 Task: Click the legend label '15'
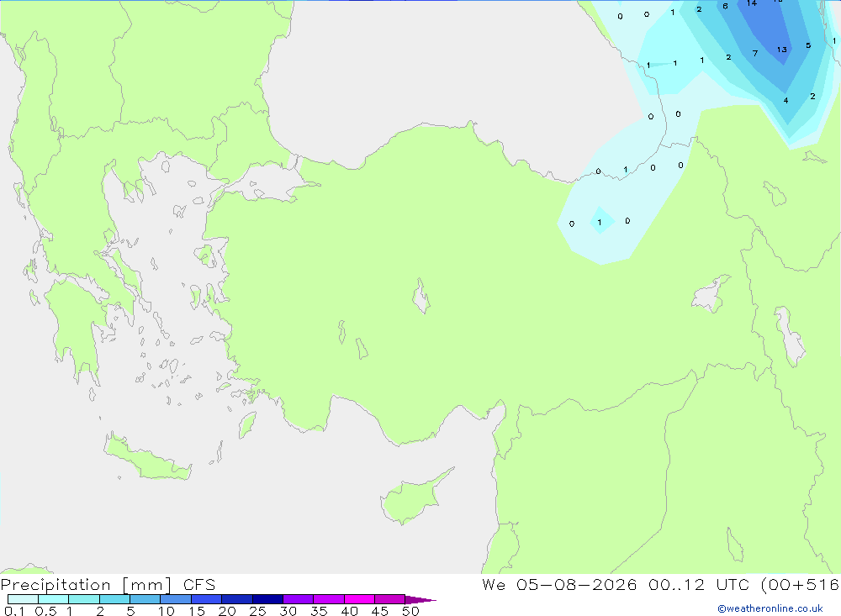[197, 611]
